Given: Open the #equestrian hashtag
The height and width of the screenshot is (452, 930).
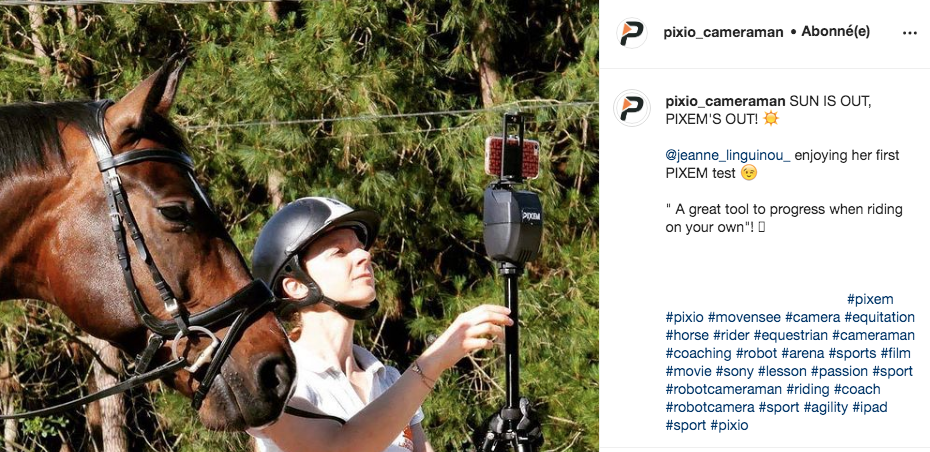Looking at the screenshot, I should click(x=791, y=335).
